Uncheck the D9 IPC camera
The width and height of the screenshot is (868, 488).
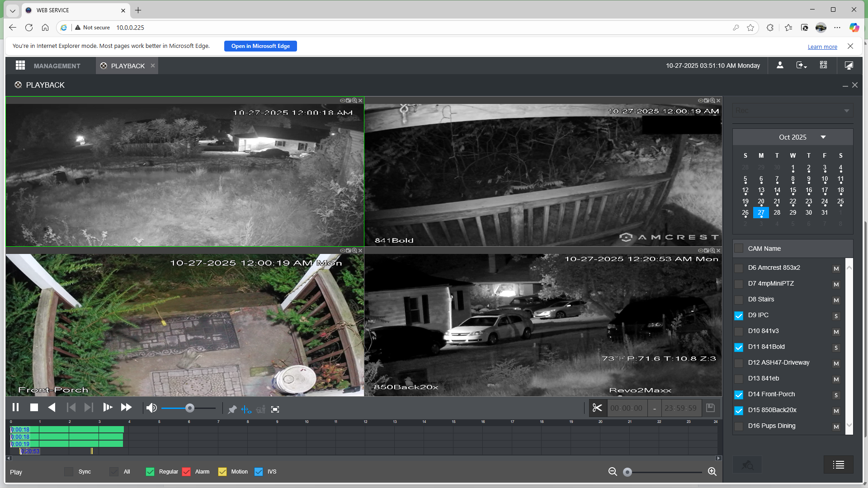click(739, 316)
